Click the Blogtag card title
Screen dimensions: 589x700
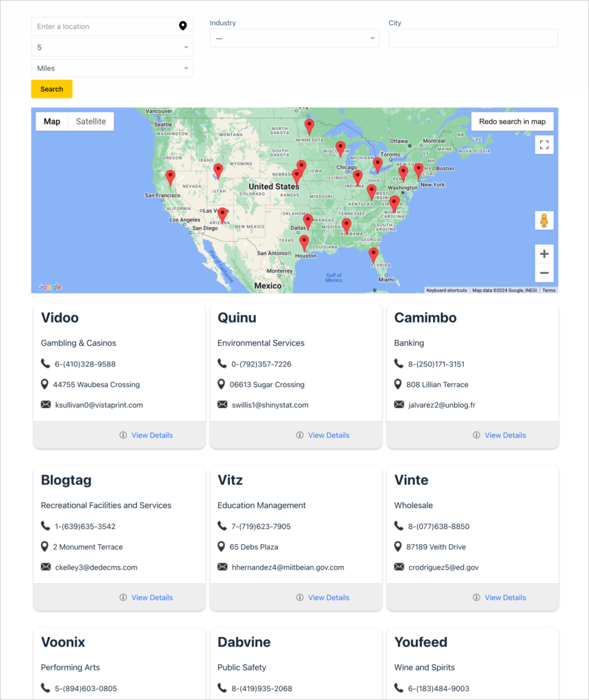[66, 480]
